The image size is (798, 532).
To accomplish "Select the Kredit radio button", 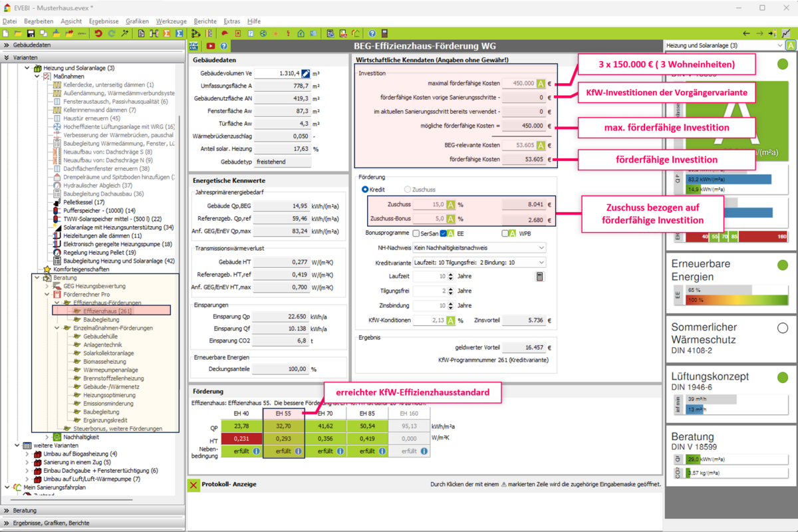I will pos(365,190).
